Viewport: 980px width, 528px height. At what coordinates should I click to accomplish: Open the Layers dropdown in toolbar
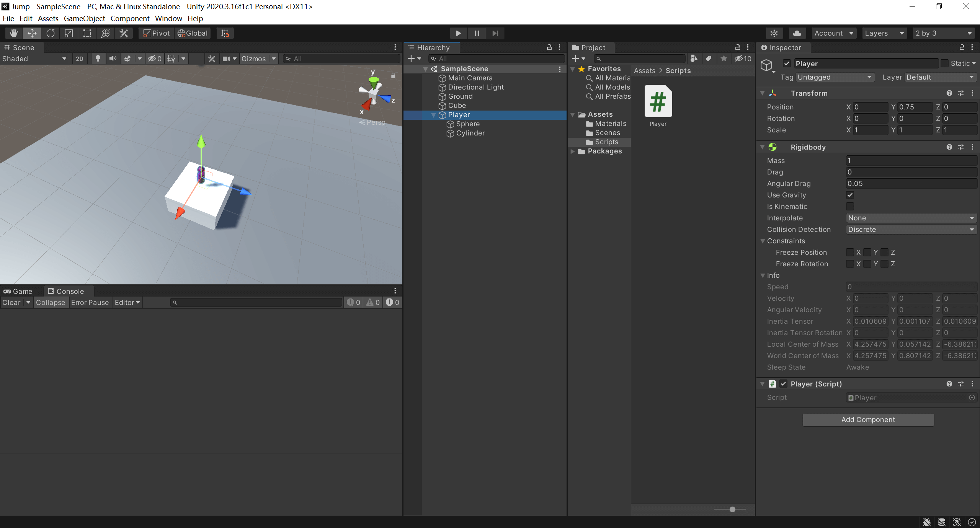tap(884, 33)
